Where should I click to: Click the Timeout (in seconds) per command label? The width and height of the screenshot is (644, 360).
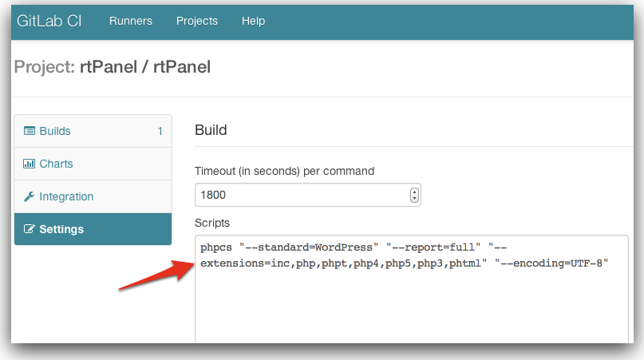pos(284,171)
